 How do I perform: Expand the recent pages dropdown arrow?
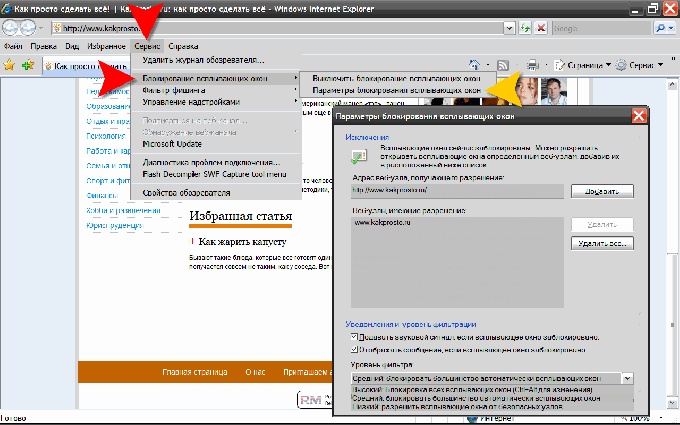tap(41, 28)
